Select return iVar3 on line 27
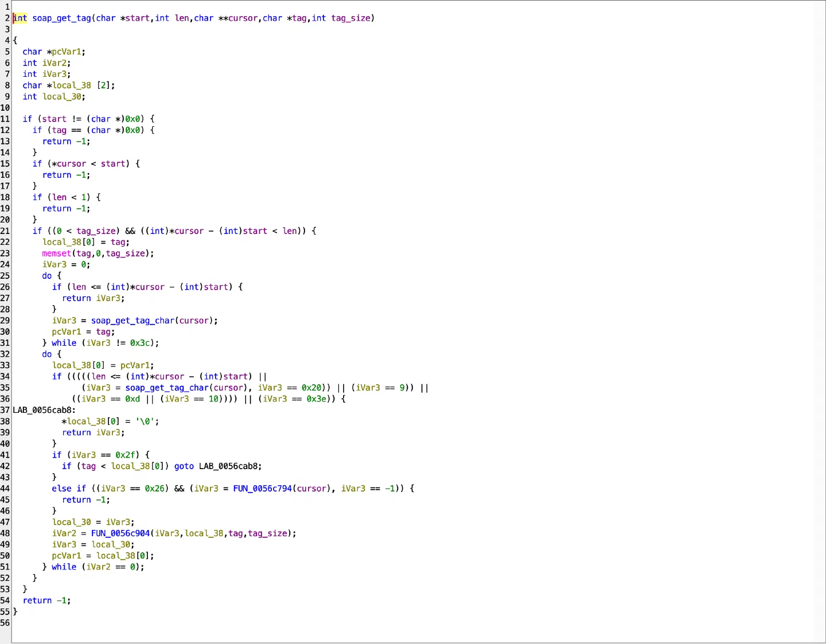 pyautogui.click(x=91, y=298)
